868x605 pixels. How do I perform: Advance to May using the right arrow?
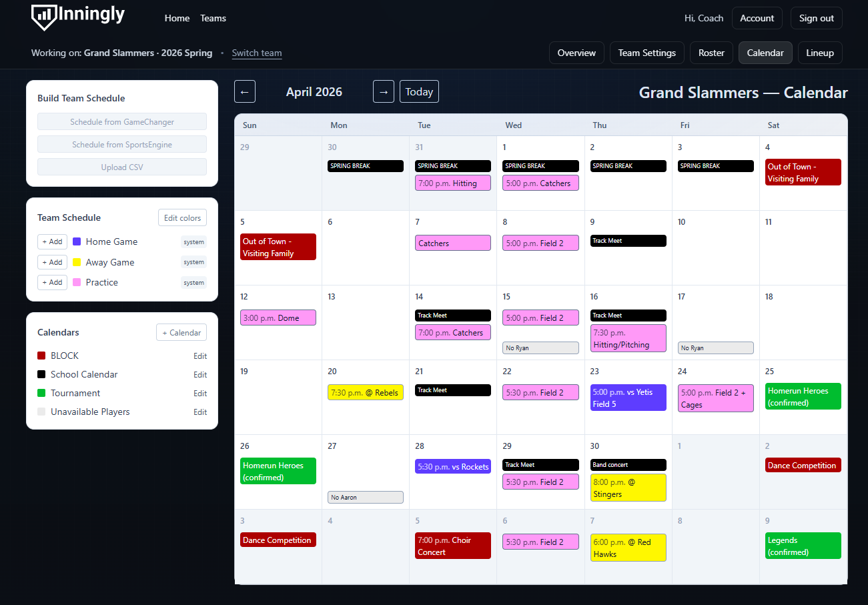(x=383, y=91)
